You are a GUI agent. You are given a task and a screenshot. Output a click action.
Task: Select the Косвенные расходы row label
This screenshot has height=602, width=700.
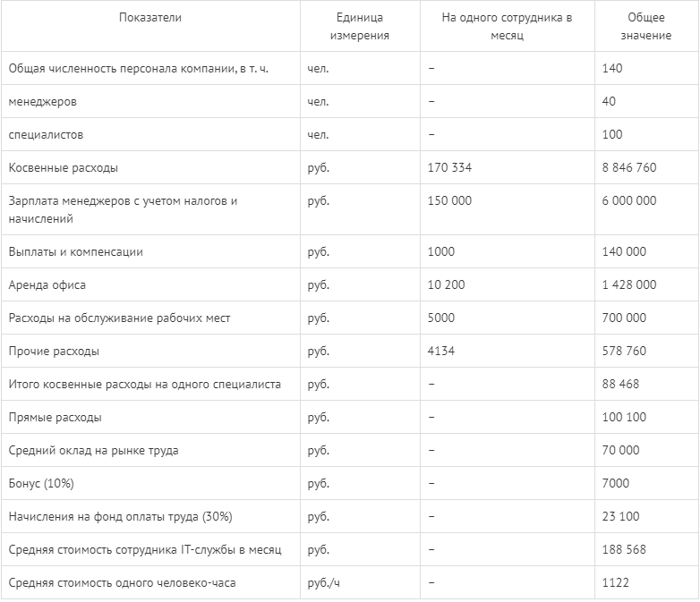pyautogui.click(x=64, y=168)
